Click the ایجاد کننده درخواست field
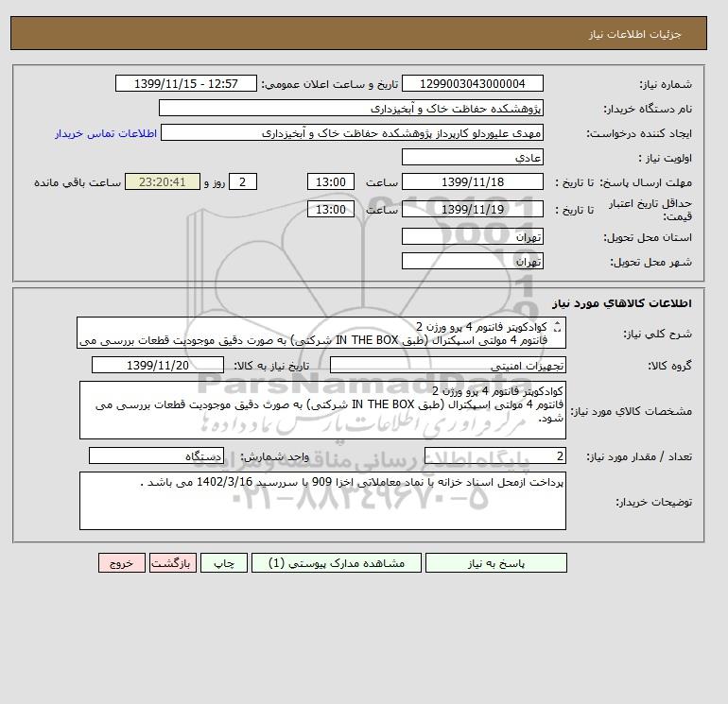The height and width of the screenshot is (704, 728). [352, 132]
